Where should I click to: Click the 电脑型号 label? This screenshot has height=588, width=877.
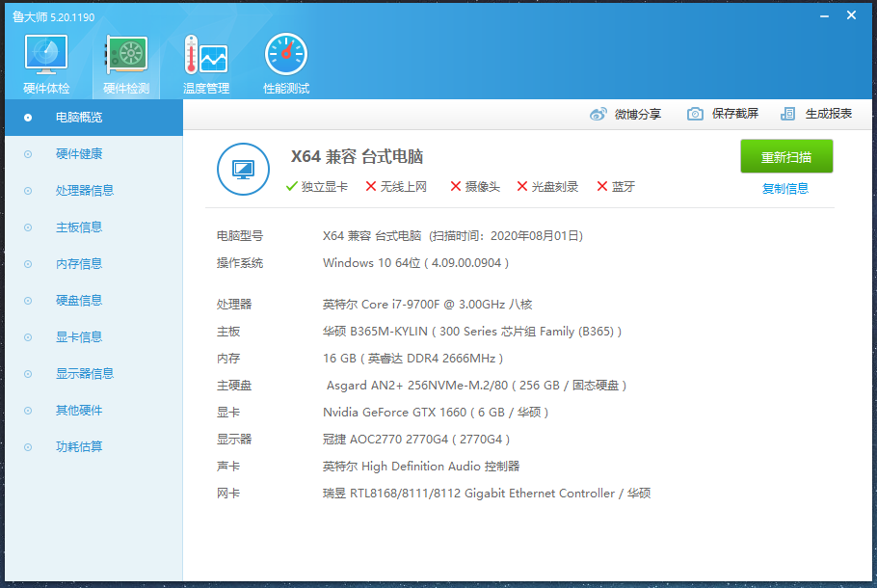point(240,236)
